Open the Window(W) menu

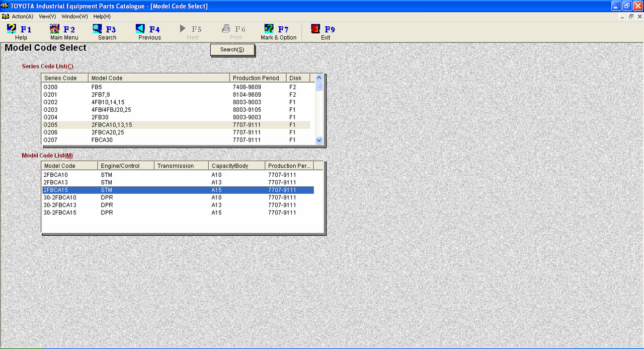click(x=74, y=17)
